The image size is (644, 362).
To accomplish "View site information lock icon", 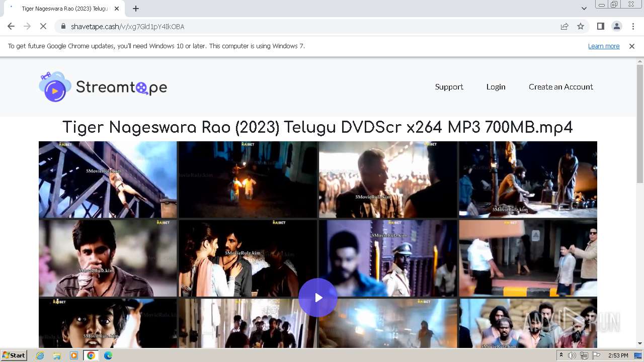I will click(63, 26).
